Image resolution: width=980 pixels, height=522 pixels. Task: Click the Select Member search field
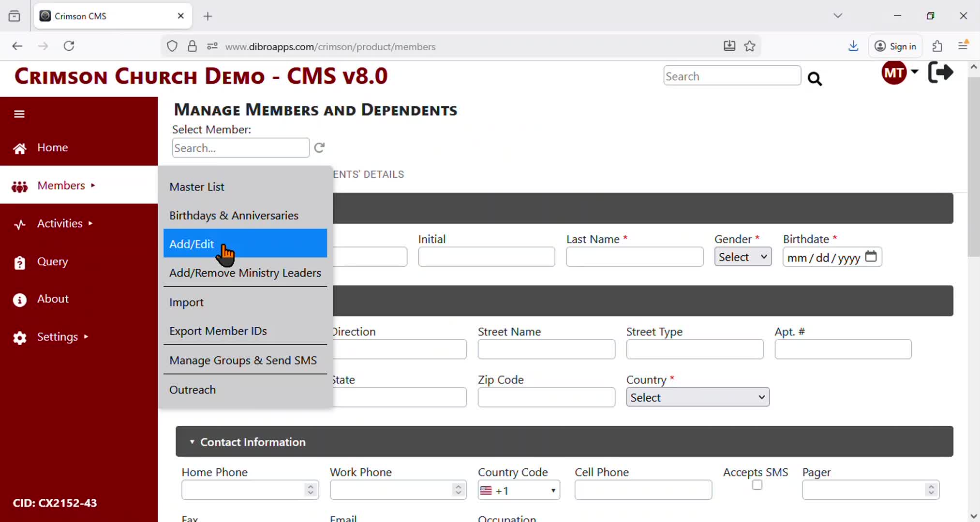click(x=240, y=148)
